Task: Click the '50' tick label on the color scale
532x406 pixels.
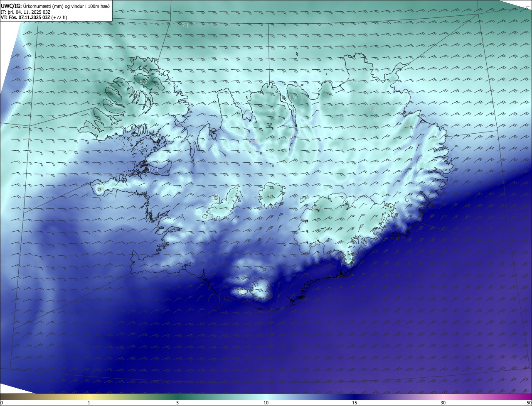Action: (x=529, y=403)
